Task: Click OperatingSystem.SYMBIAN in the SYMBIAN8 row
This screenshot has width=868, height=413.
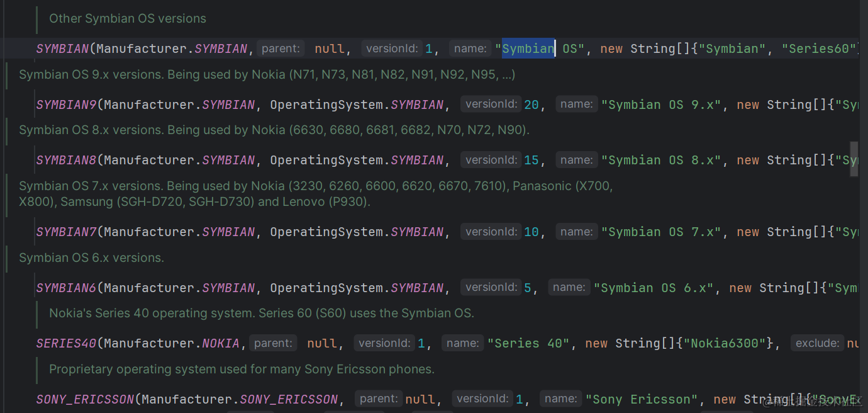Action: [357, 160]
